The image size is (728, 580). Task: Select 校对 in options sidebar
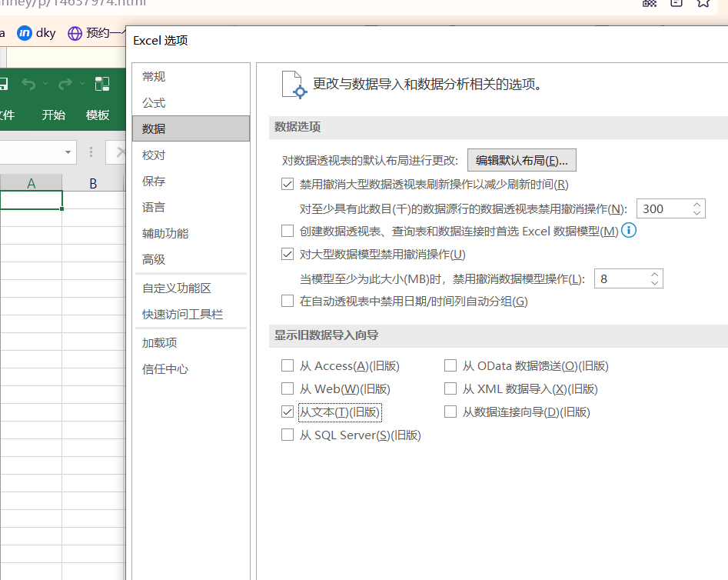pos(191,155)
